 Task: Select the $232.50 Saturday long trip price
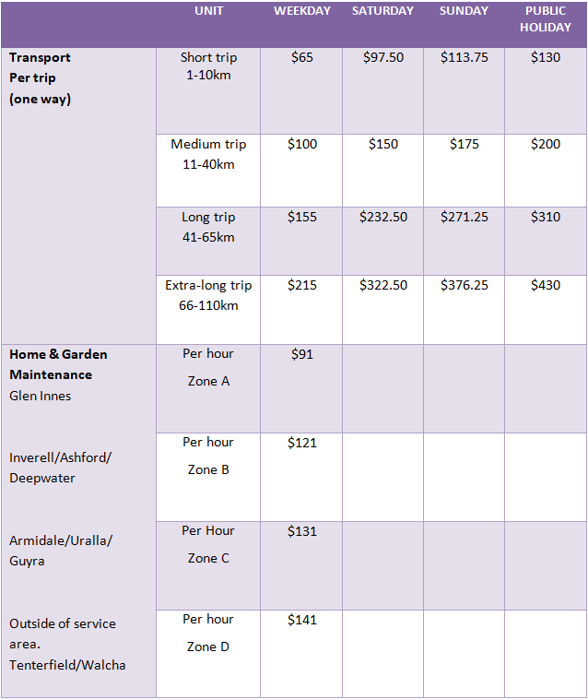click(383, 217)
